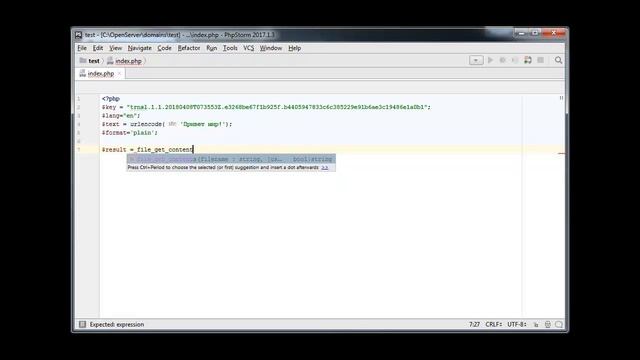Screen dimensions: 640x360
Task: Open the Code menu
Action: (164, 48)
